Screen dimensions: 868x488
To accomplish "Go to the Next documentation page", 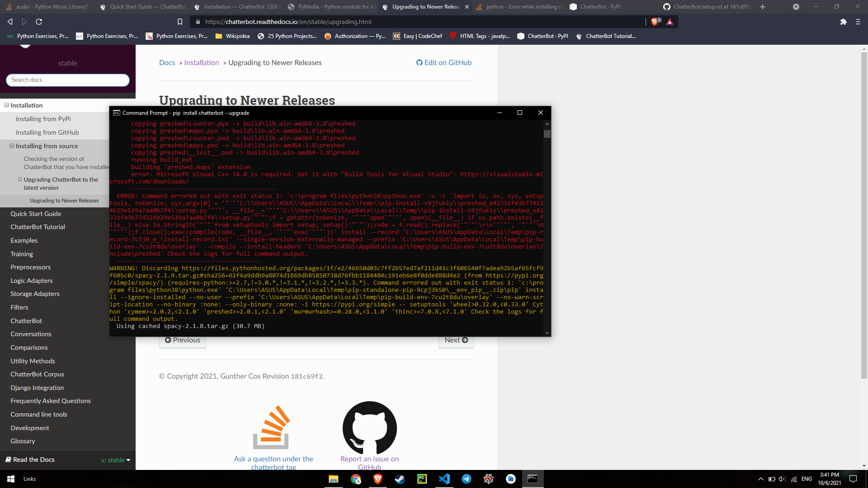I will tap(456, 340).
